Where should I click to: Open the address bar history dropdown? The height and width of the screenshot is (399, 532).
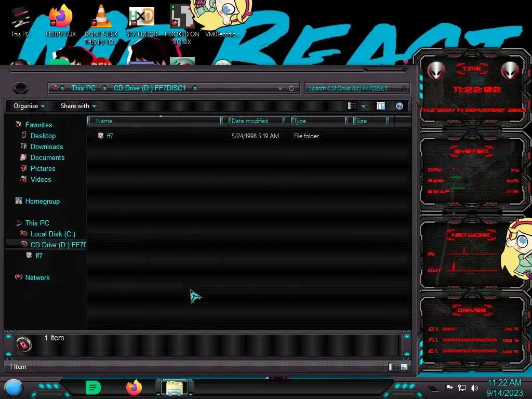[x=280, y=88]
